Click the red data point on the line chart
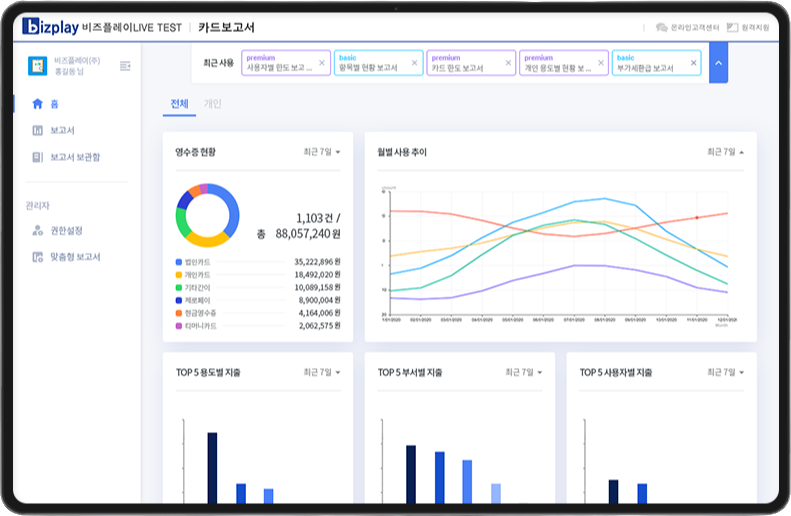This screenshot has width=791, height=516. [697, 218]
